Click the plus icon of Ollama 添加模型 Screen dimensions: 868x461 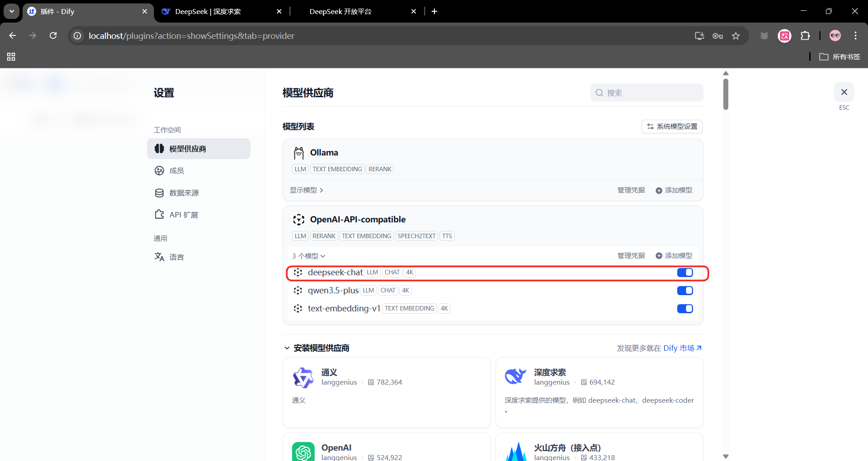coord(659,191)
